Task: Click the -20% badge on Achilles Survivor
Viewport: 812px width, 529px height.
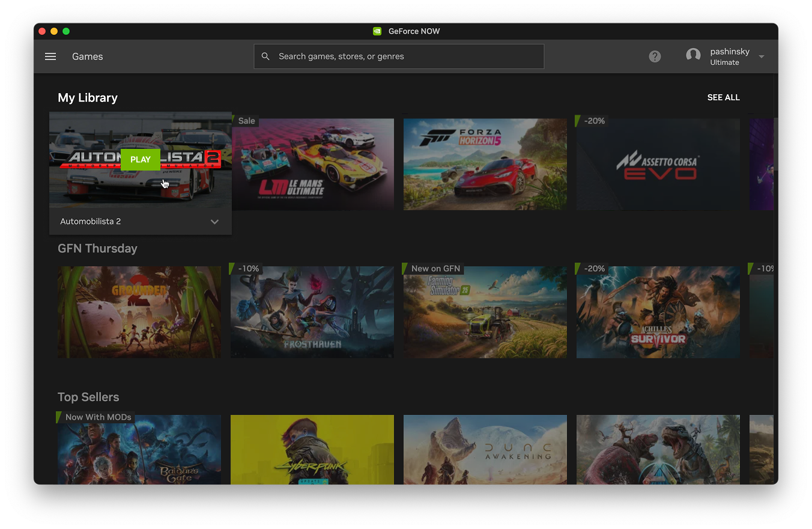Action: pos(592,268)
